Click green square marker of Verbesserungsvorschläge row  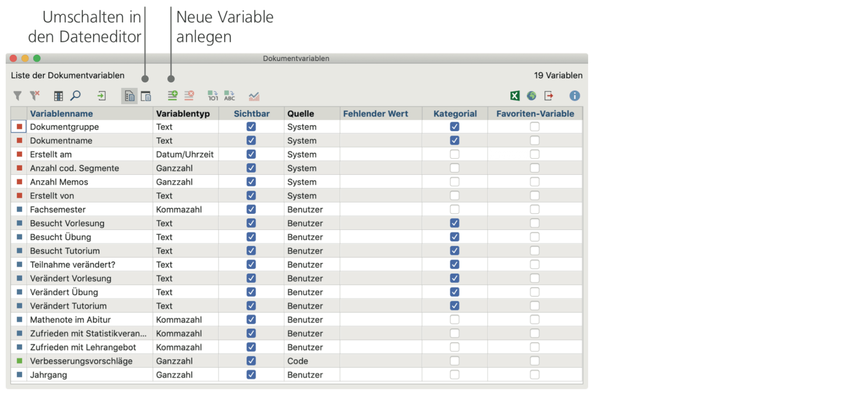click(x=20, y=361)
